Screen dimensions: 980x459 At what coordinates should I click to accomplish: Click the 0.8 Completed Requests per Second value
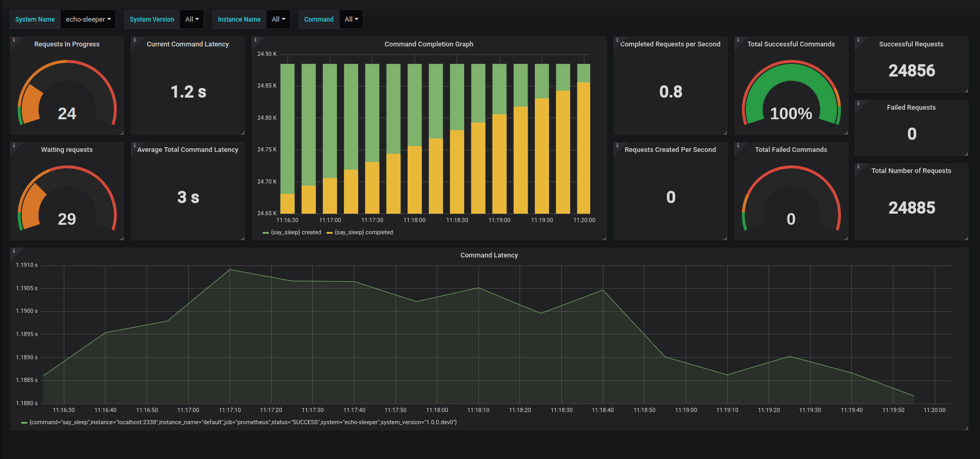(x=671, y=92)
